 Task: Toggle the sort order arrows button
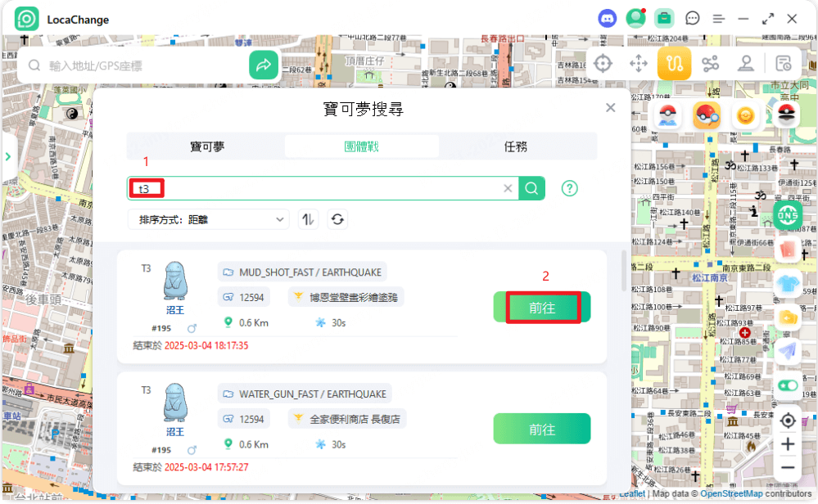click(x=308, y=220)
